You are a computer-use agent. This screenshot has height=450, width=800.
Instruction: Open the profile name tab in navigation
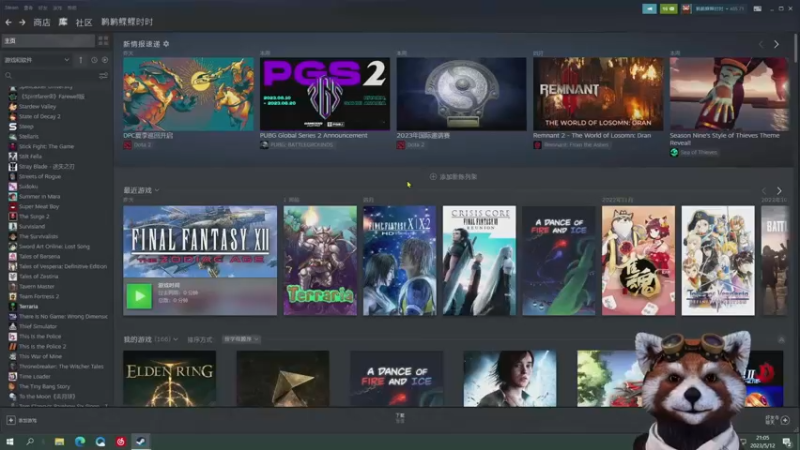coord(127,22)
